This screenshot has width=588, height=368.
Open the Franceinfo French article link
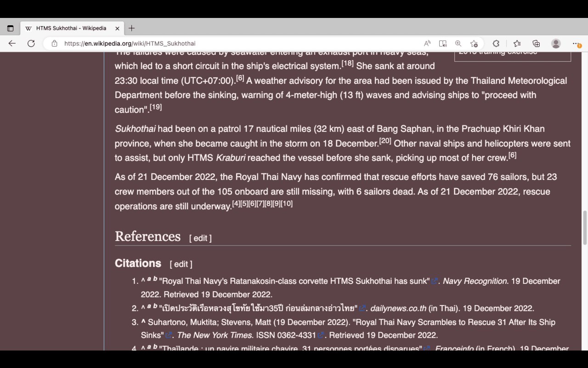tap(290, 348)
